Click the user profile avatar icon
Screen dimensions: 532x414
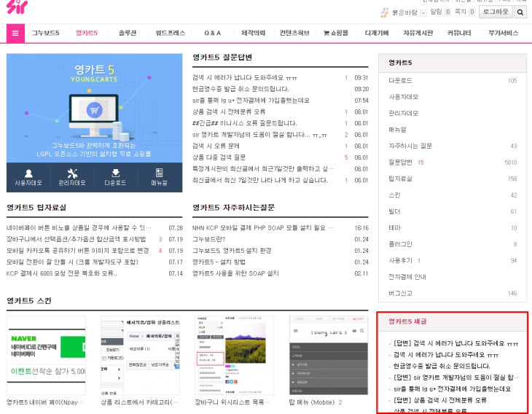tap(384, 12)
